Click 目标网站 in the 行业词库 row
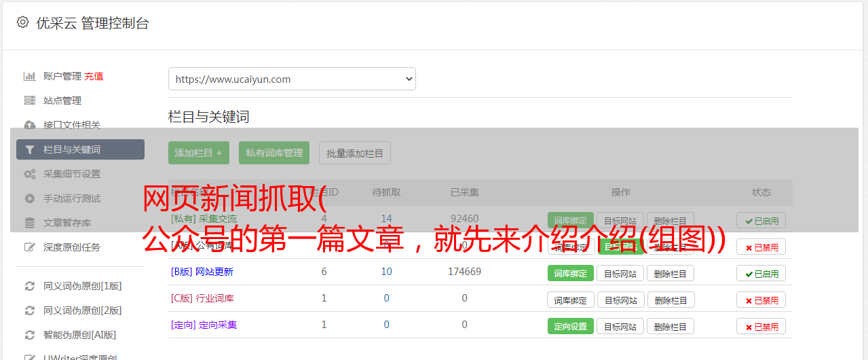The image size is (868, 360). coord(620,300)
